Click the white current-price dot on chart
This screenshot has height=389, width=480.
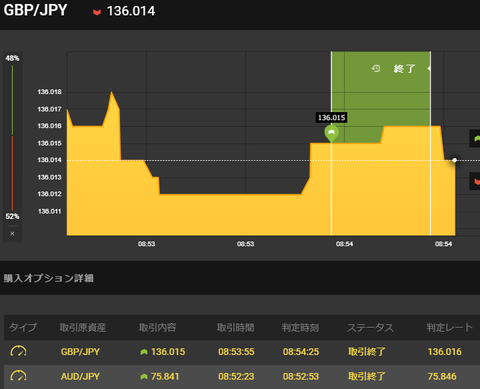(455, 160)
